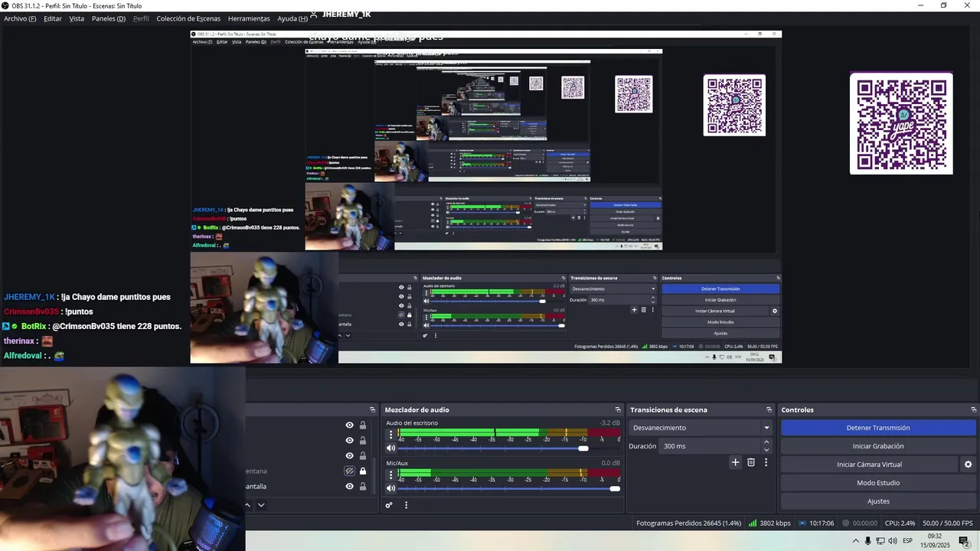
Task: Click the Detener Transmisión button
Action: tap(878, 428)
